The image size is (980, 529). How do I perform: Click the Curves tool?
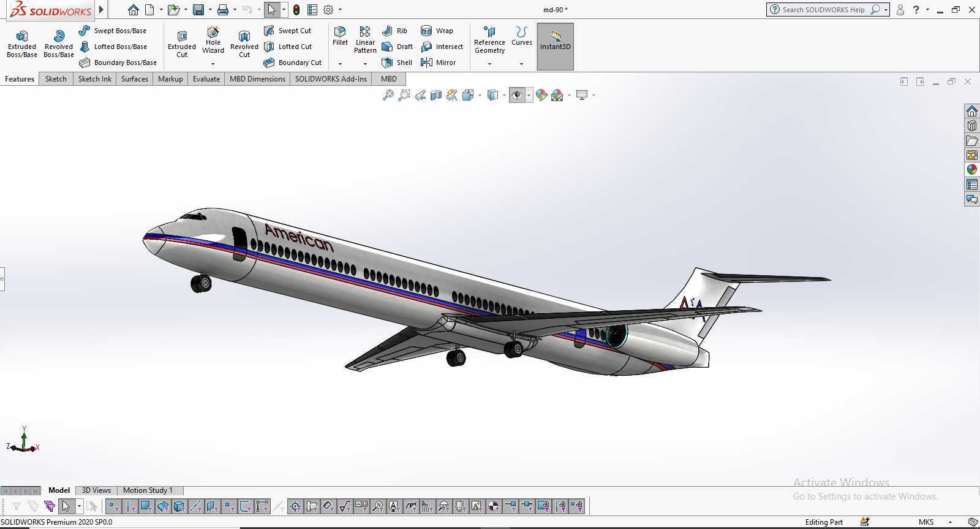point(522,36)
